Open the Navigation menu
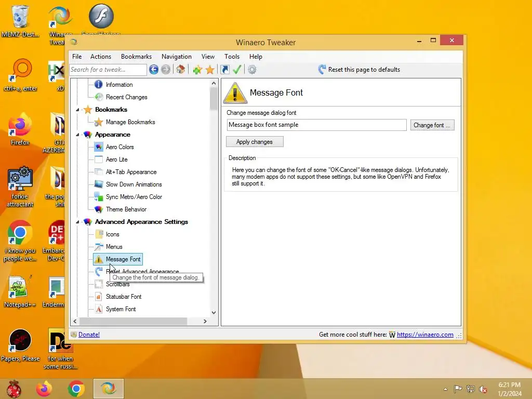 [x=177, y=57]
